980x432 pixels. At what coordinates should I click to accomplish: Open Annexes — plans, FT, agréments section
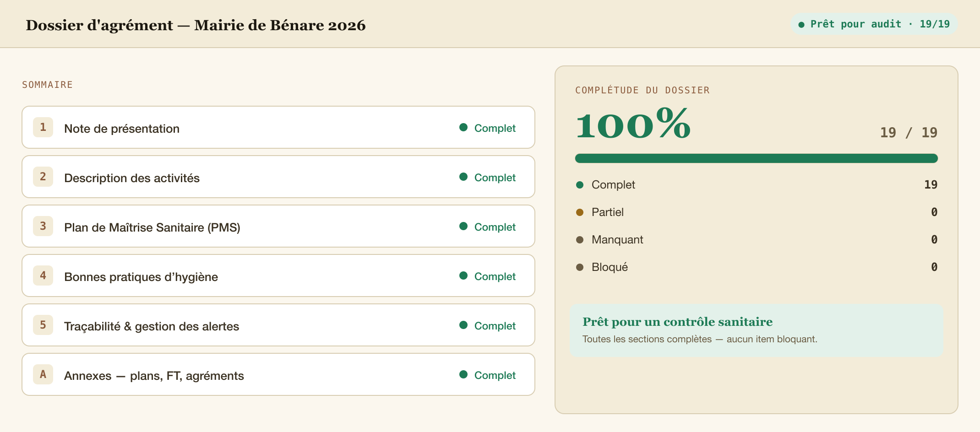click(x=278, y=374)
